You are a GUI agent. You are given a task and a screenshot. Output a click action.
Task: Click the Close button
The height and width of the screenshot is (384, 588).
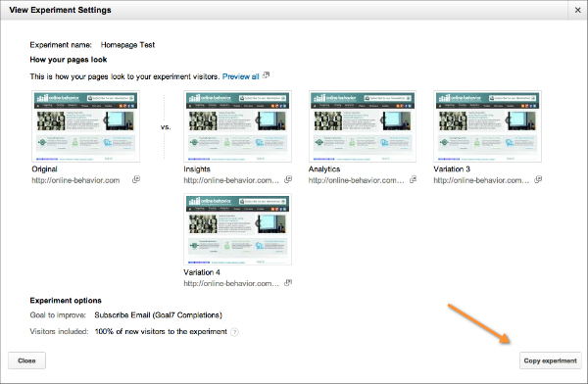26,360
